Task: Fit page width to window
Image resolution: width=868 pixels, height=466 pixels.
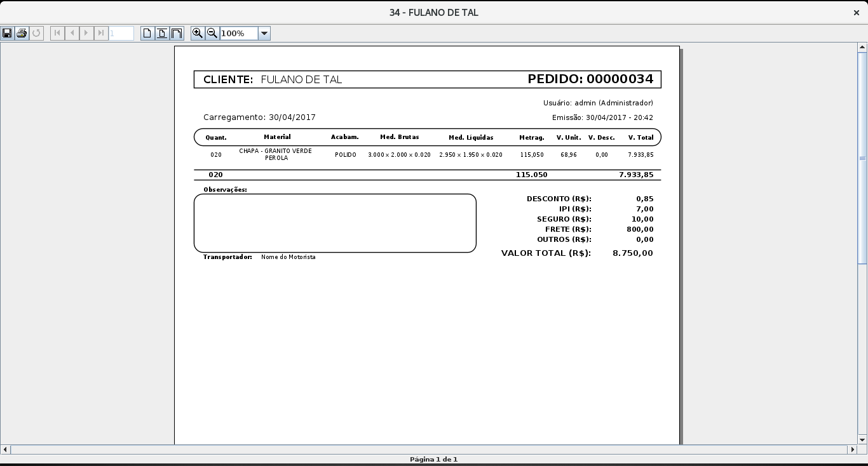Action: [x=177, y=33]
